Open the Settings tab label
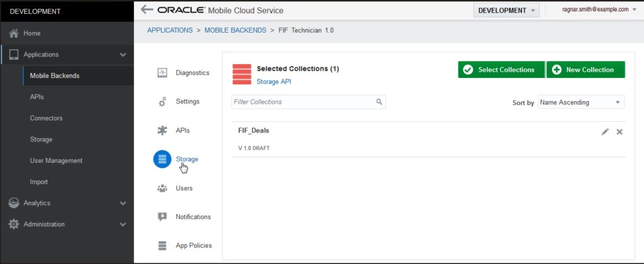Viewport: 644px width, 264px height. (x=187, y=101)
